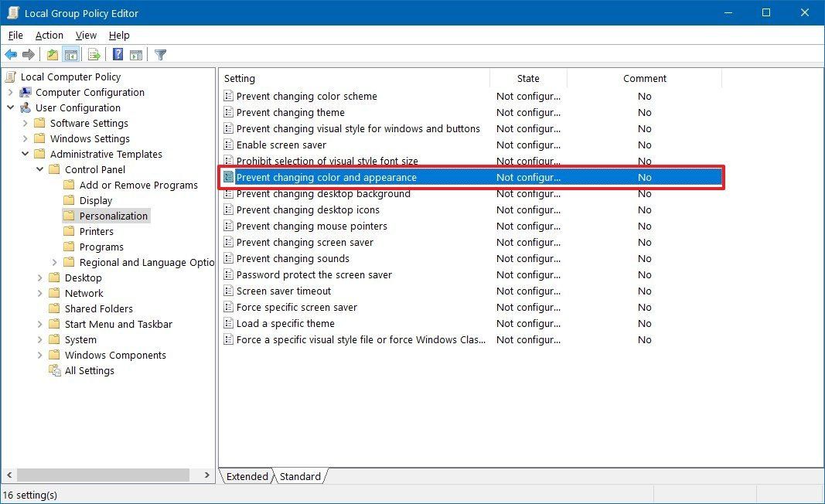825x504 pixels.
Task: Open the View menu
Action: click(x=86, y=35)
